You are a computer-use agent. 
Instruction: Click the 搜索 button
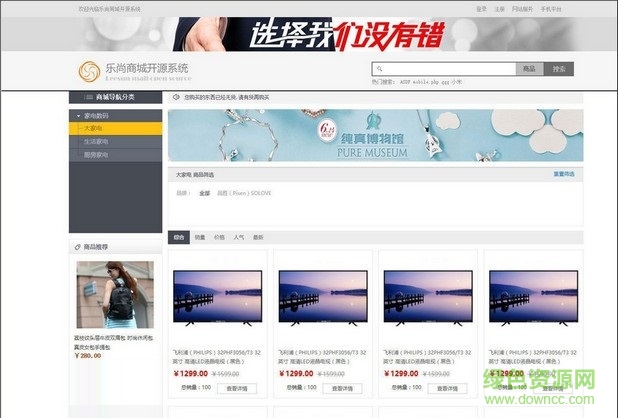coord(560,69)
